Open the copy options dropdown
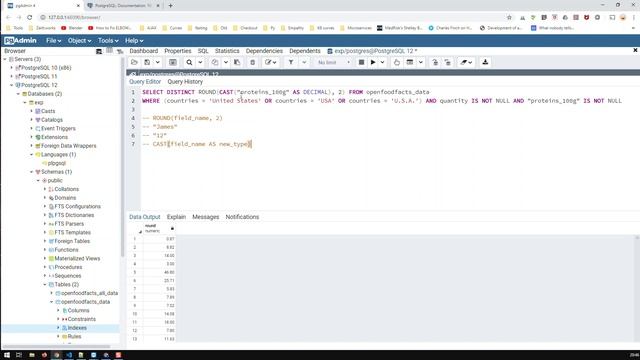The image size is (640, 360). pos(225,62)
